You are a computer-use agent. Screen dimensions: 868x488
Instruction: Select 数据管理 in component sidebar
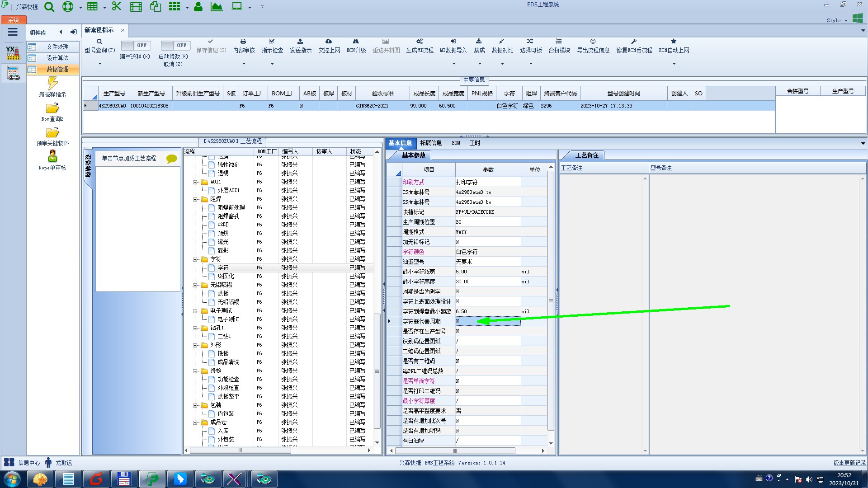coord(57,69)
